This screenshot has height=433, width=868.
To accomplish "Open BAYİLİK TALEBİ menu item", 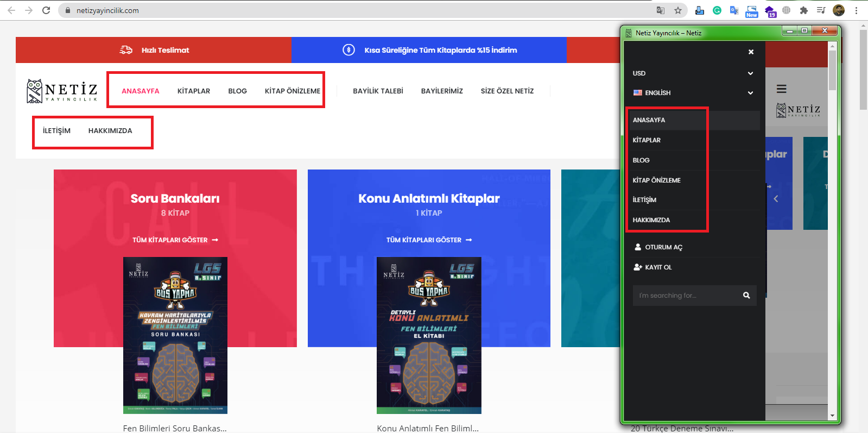I will click(x=378, y=91).
